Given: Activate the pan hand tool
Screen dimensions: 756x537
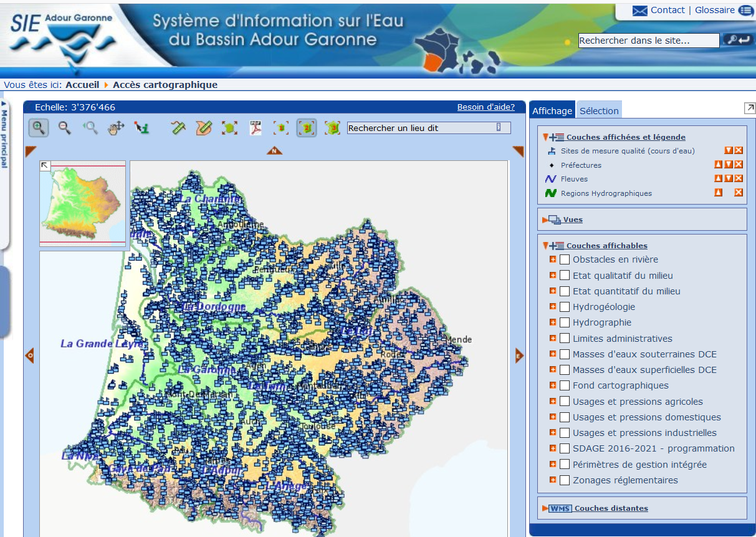Looking at the screenshot, I should [x=117, y=128].
